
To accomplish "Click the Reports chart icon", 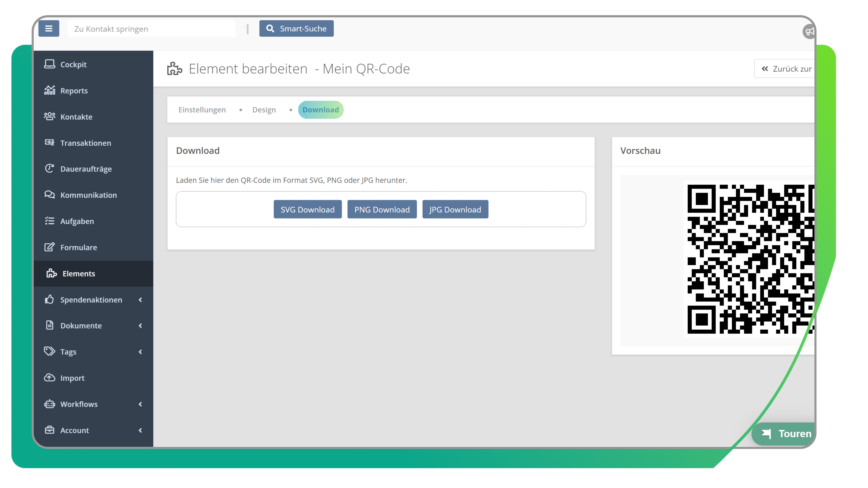I will [50, 90].
